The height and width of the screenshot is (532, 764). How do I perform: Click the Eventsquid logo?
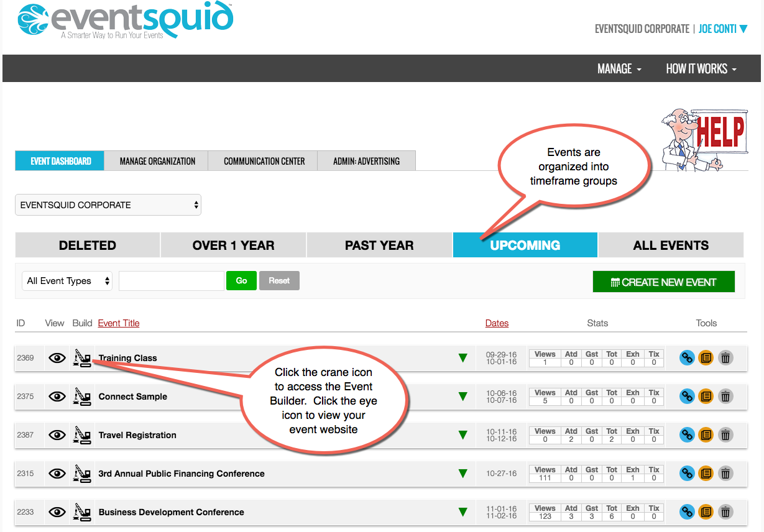125,21
